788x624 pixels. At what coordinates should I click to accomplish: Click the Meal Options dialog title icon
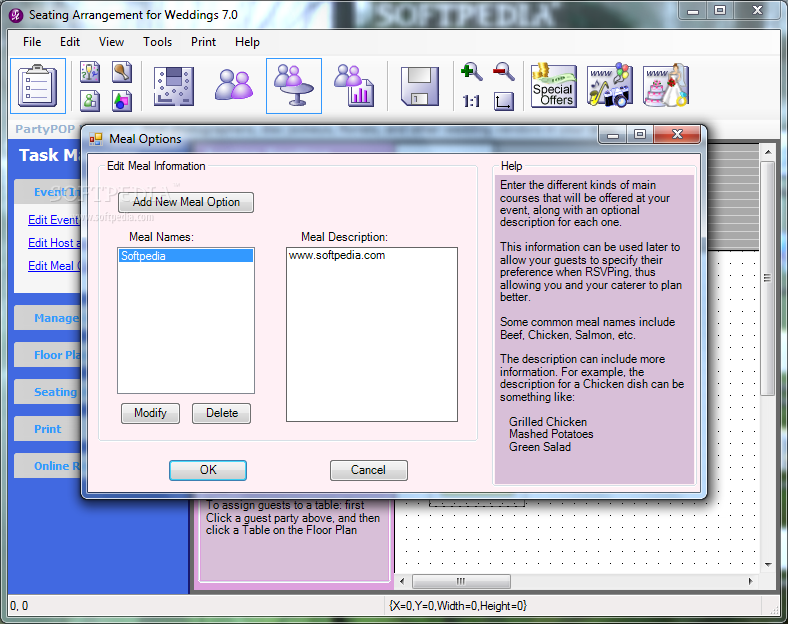click(x=95, y=139)
